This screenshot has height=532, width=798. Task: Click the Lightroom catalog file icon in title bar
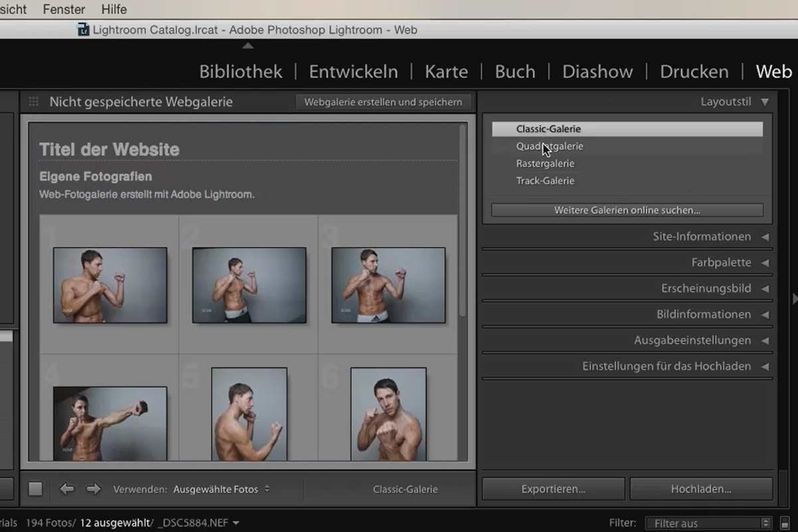click(83, 29)
